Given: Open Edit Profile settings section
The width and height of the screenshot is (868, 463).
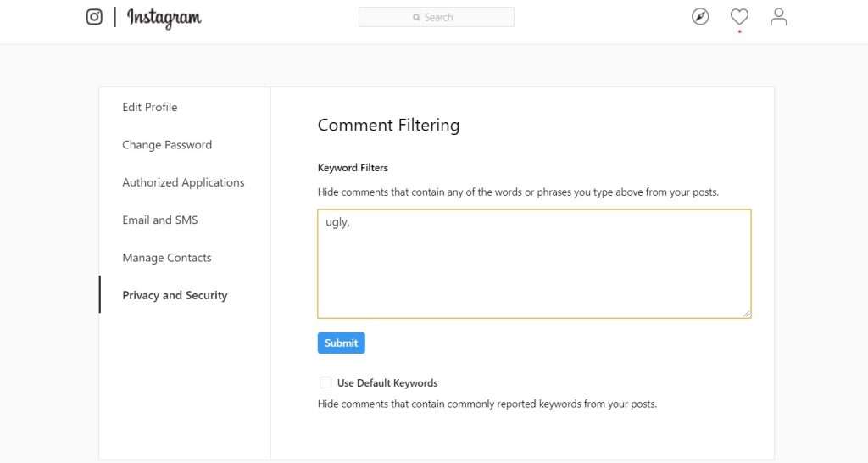Looking at the screenshot, I should (x=150, y=108).
